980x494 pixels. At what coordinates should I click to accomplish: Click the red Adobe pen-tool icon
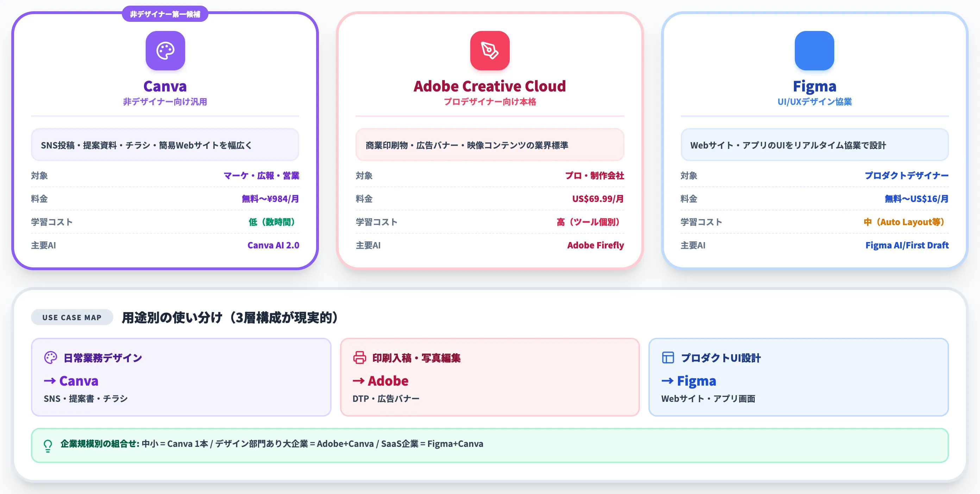click(490, 51)
